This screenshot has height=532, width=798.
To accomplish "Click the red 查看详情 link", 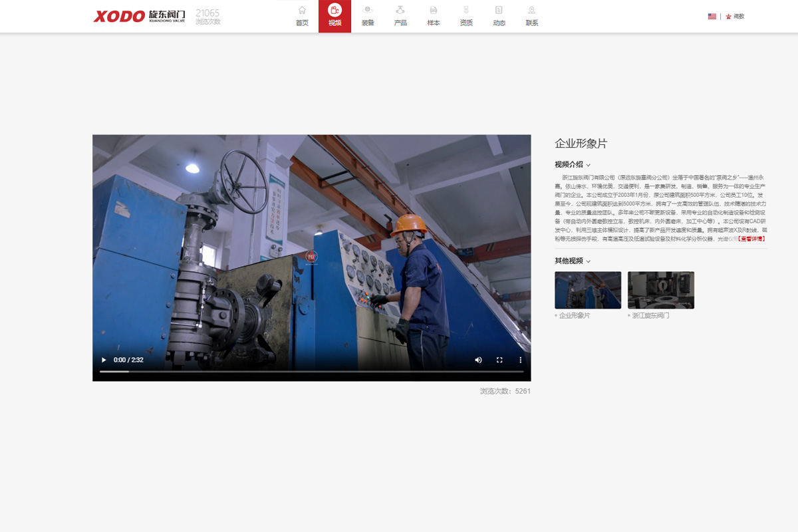I will click(752, 238).
